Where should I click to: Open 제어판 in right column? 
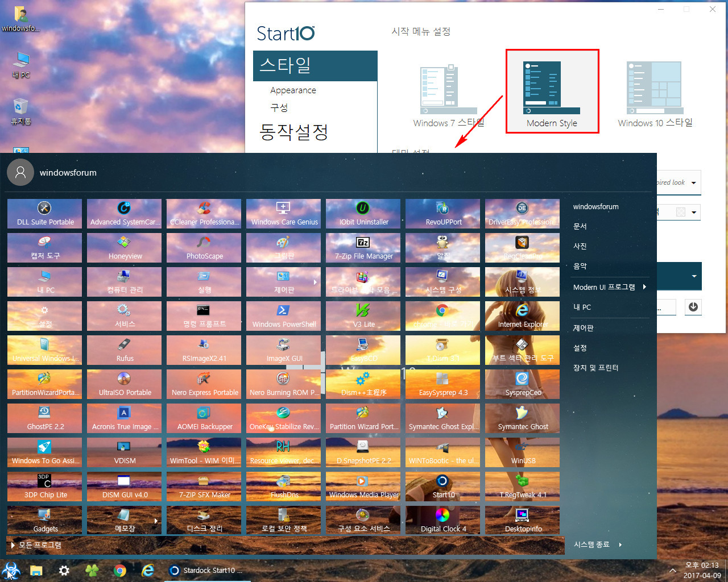tap(583, 328)
